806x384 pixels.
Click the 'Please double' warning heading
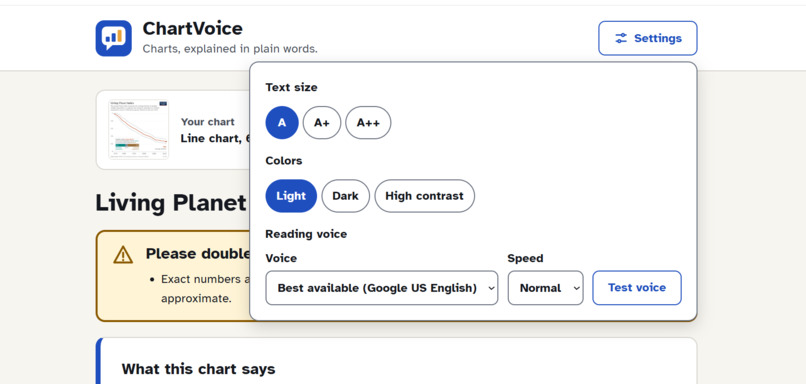pyautogui.click(x=198, y=254)
